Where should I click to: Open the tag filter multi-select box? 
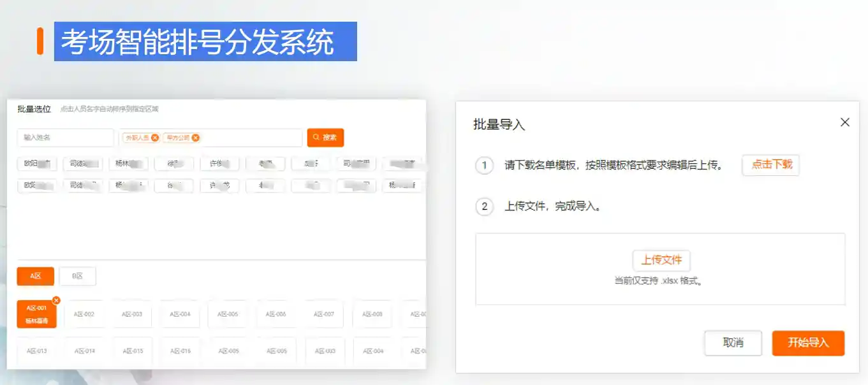tap(249, 138)
